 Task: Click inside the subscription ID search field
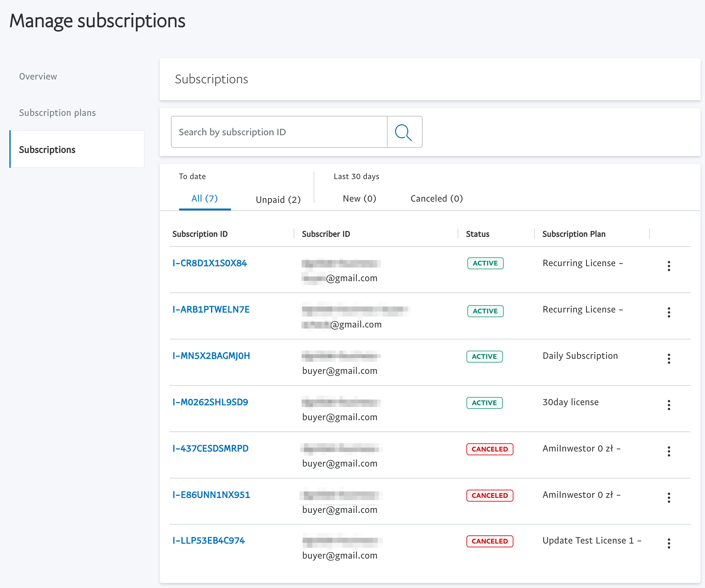pyautogui.click(x=279, y=132)
